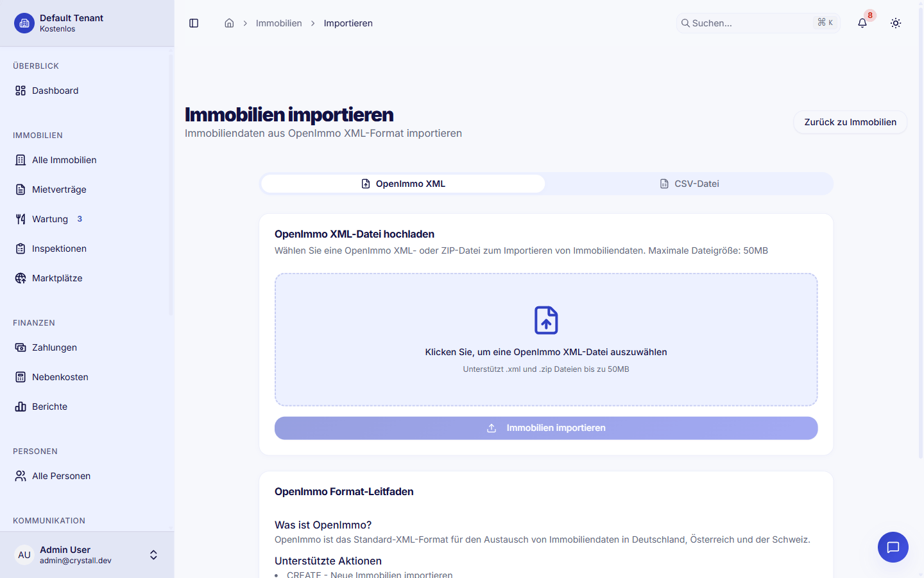Open the chat bubble widget
The image size is (924, 578).
pyautogui.click(x=893, y=547)
